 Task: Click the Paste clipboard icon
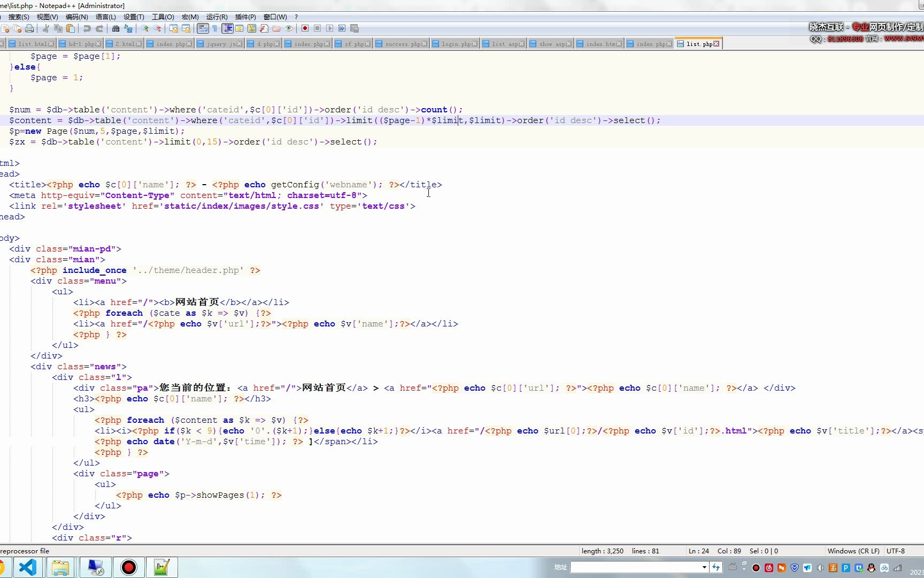tap(71, 28)
